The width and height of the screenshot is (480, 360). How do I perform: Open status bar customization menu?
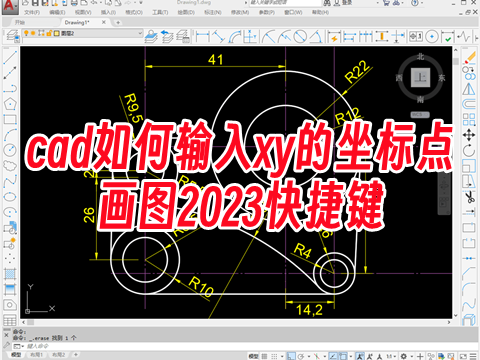coord(474,356)
